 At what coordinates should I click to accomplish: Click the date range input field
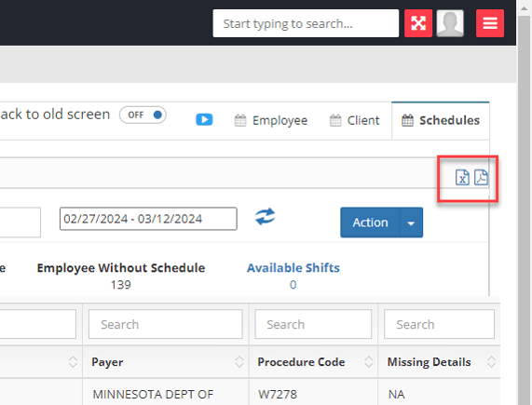click(148, 219)
